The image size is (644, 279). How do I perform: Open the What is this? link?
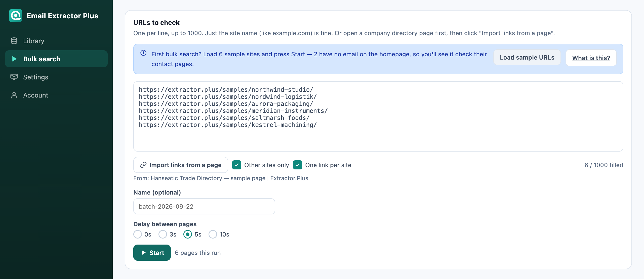coord(591,58)
